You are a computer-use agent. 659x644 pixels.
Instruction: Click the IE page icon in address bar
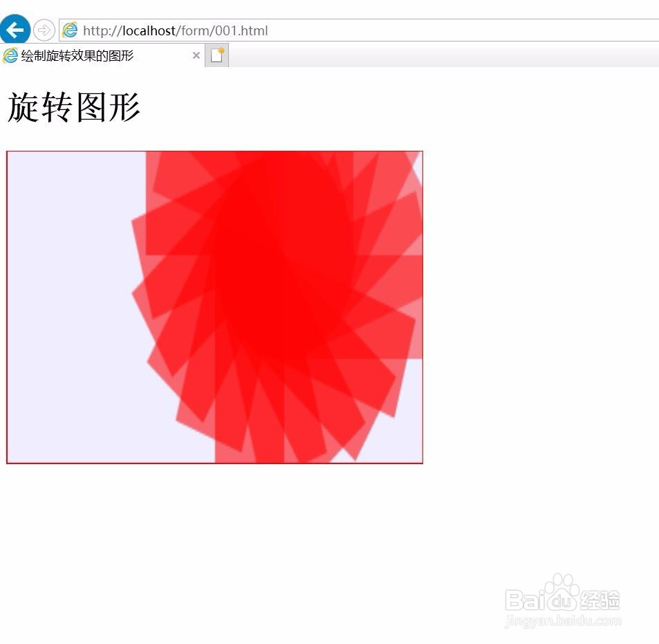pos(70,30)
